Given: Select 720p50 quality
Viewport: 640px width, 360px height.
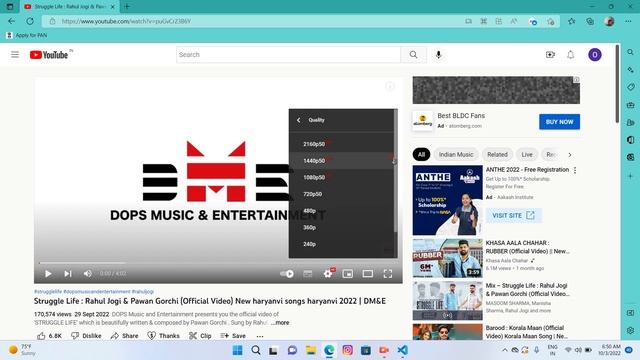Looking at the screenshot, I should 341,194.
